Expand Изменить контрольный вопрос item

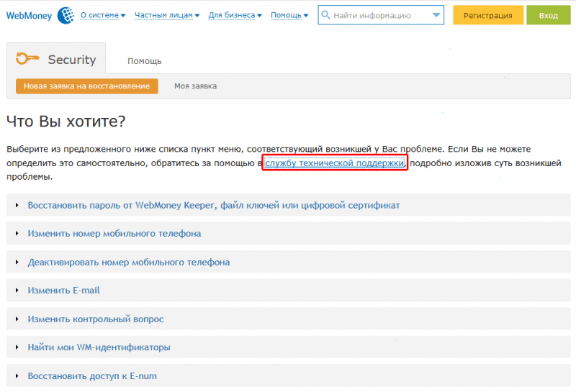coord(289,319)
